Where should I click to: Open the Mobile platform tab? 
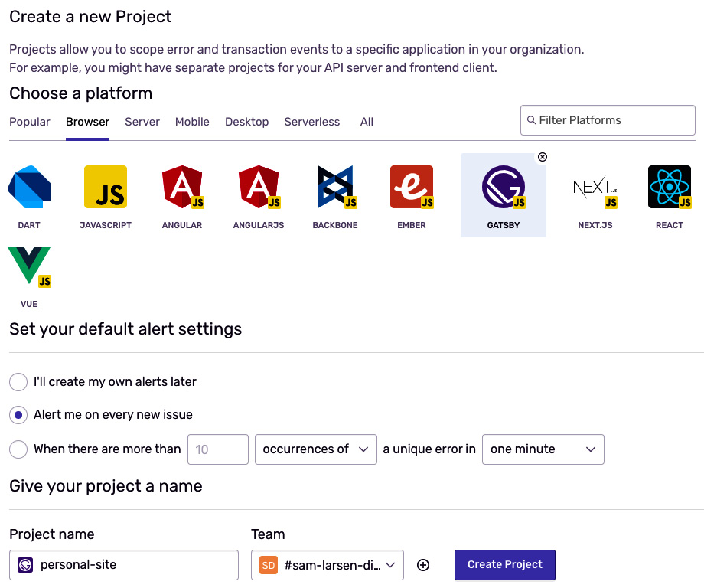coord(192,122)
